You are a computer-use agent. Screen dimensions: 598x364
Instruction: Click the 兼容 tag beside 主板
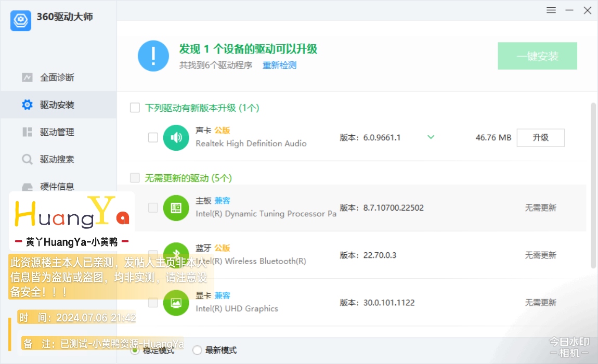coord(222,201)
